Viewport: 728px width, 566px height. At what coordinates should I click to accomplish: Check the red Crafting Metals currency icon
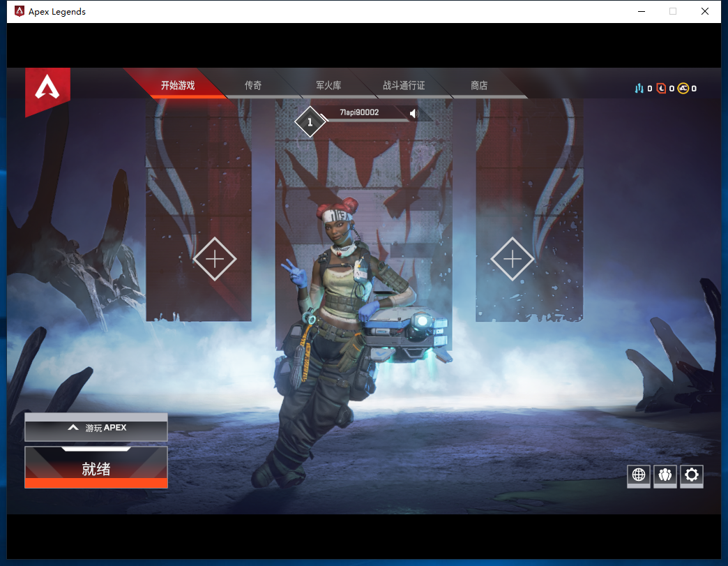661,89
